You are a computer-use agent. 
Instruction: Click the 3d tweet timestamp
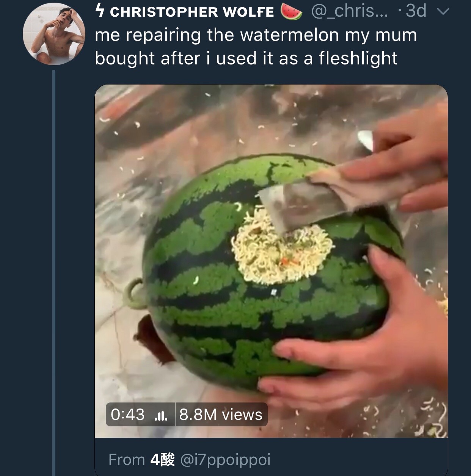pos(416,11)
